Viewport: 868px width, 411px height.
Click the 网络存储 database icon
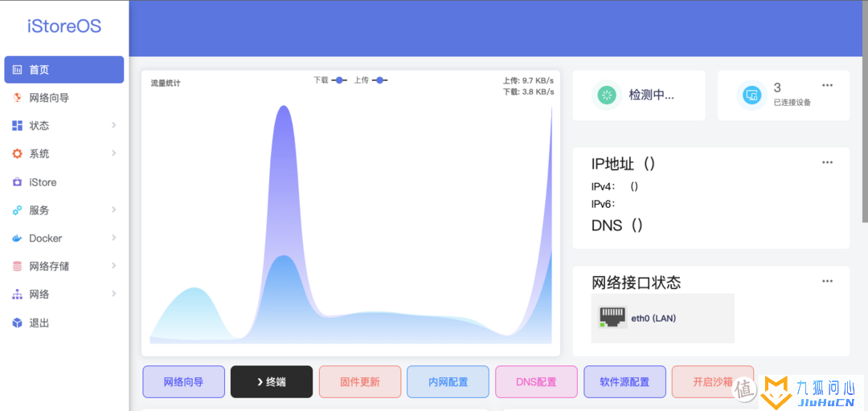17,266
